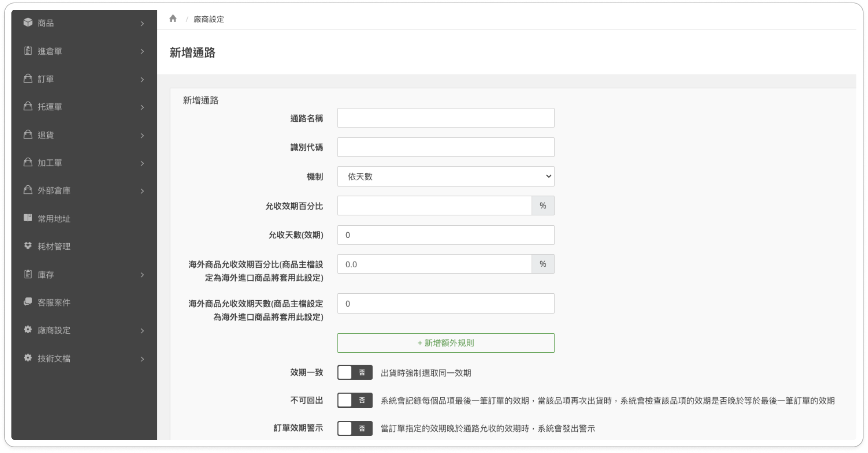Click the 技術文檔 gear icon
This screenshot has width=868, height=453.
[28, 358]
